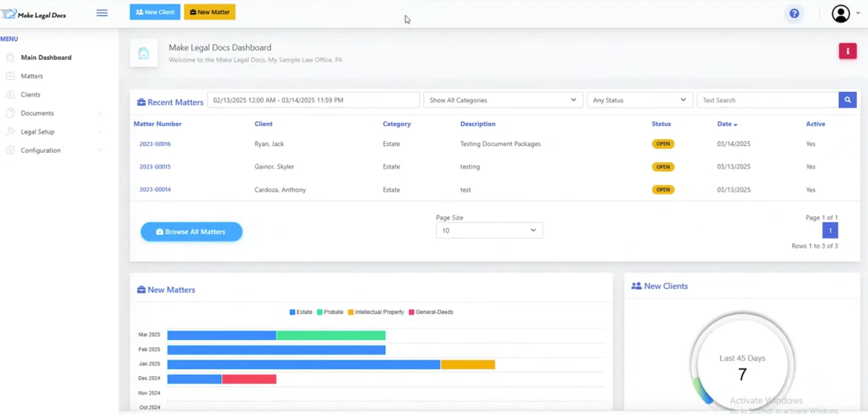Image resolution: width=868 pixels, height=414 pixels.
Task: Open matter number 2023-00016 link
Action: pyautogui.click(x=155, y=144)
